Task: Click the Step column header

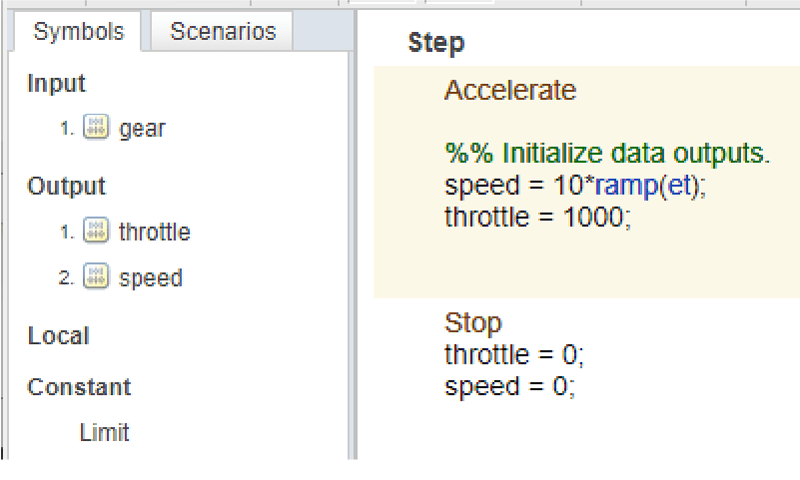Action: pyautogui.click(x=436, y=43)
